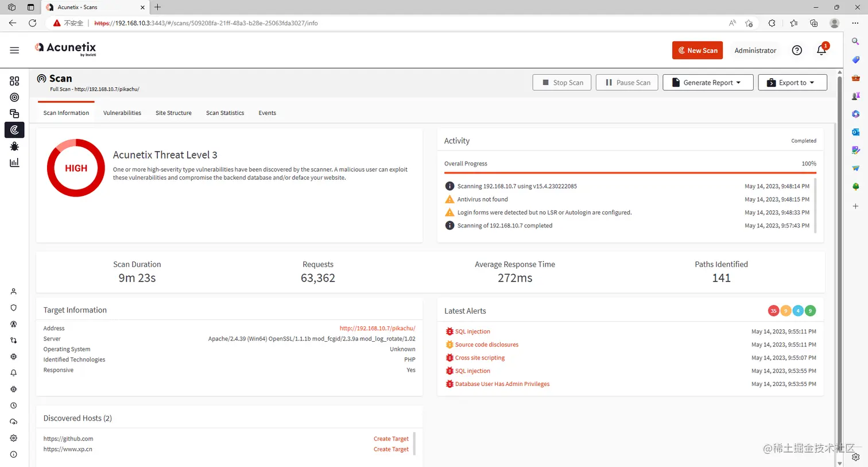Switch to the Vulnerabilities tab
The height and width of the screenshot is (467, 868).
pos(122,113)
